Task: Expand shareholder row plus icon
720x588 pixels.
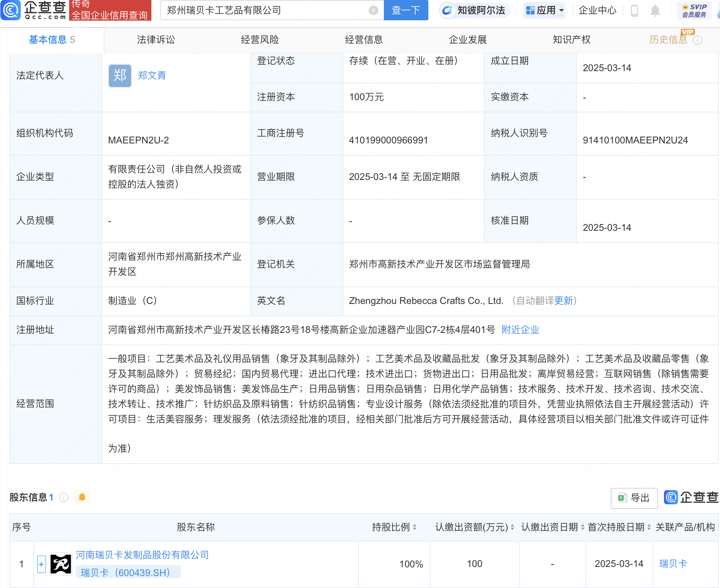Action: tap(41, 564)
